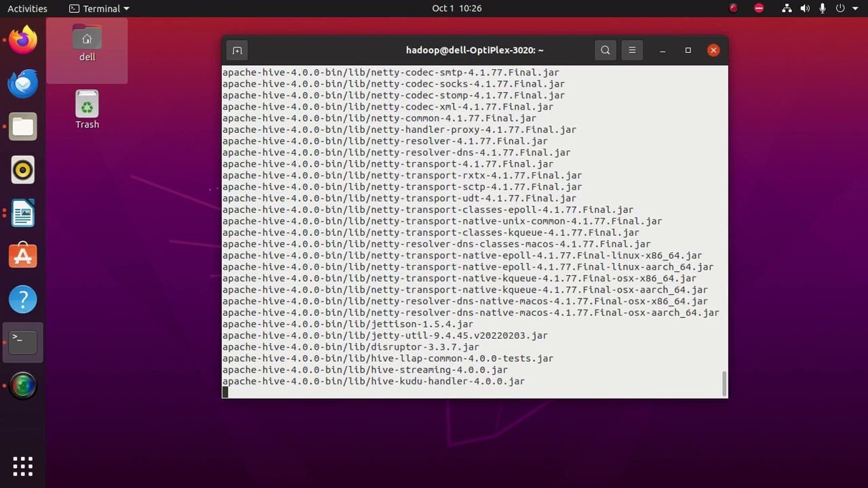Screen dimensions: 868x488
Task: Click the line jettison-1.5.4.jar
Action: pos(348,324)
